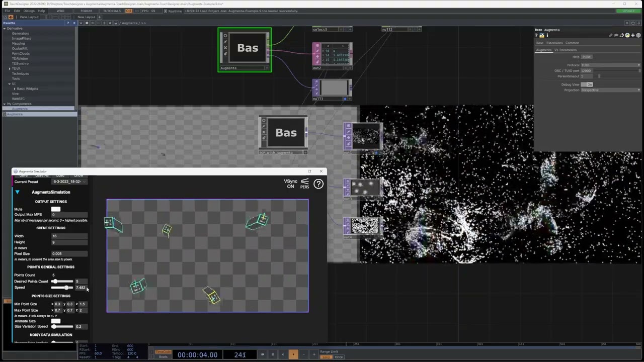Image resolution: width=644 pixels, height=362 pixels.
Task: Click the plus icon in parameter header
Action: pyautogui.click(x=633, y=35)
